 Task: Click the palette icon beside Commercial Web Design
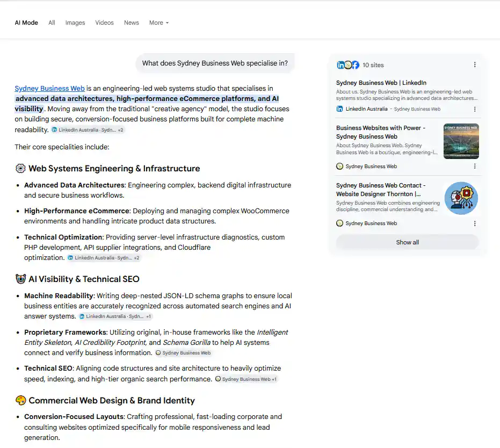[21, 401]
